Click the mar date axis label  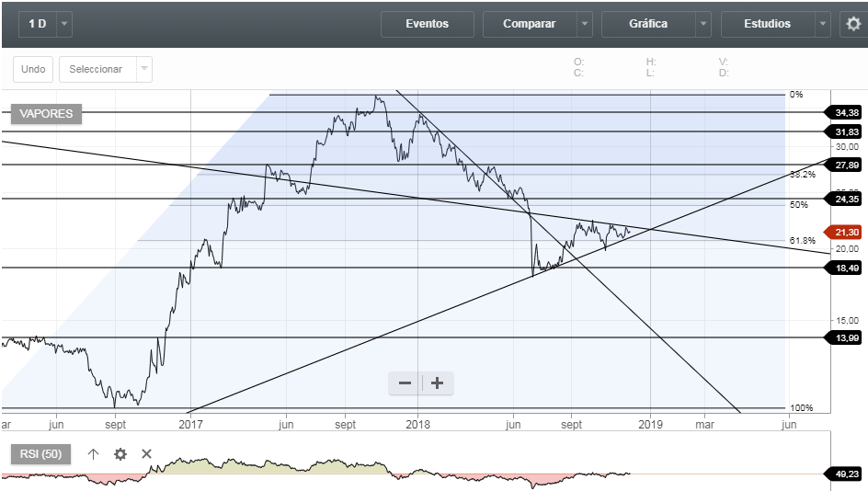pyautogui.click(x=704, y=425)
